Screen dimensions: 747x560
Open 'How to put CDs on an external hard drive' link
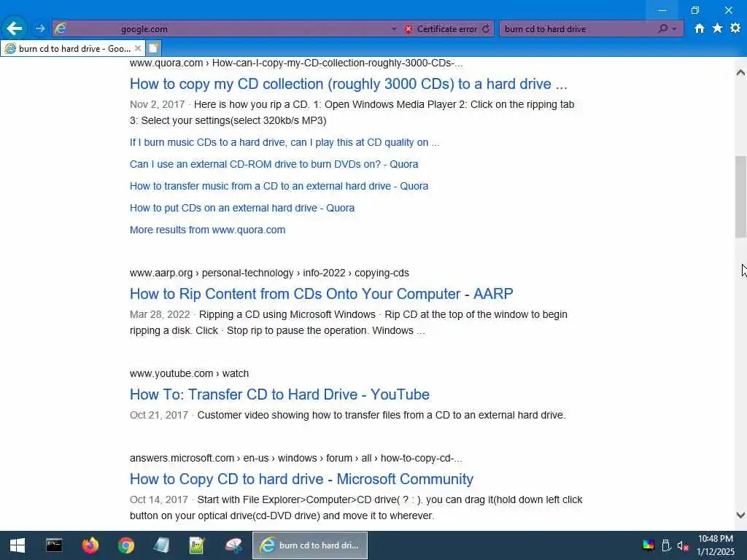(x=242, y=208)
